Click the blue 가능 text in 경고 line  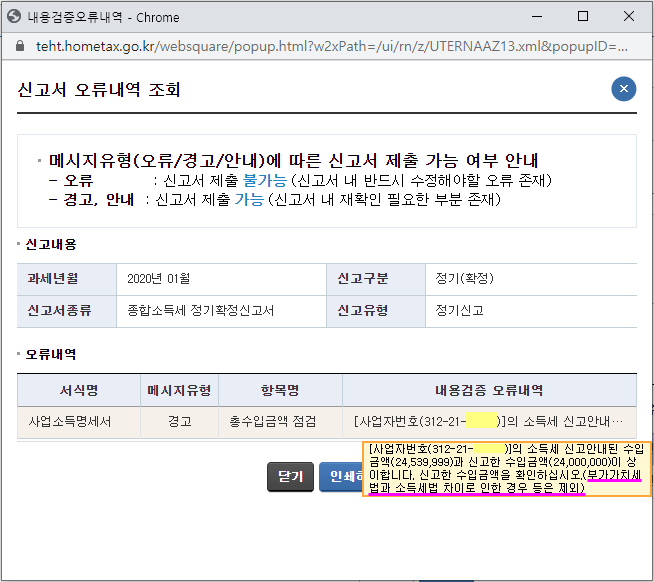pos(249,200)
